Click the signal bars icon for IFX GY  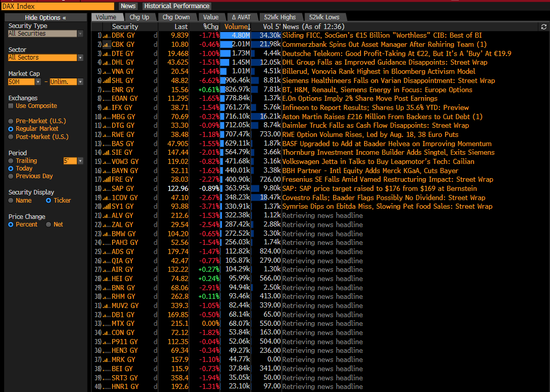pyautogui.click(x=106, y=107)
